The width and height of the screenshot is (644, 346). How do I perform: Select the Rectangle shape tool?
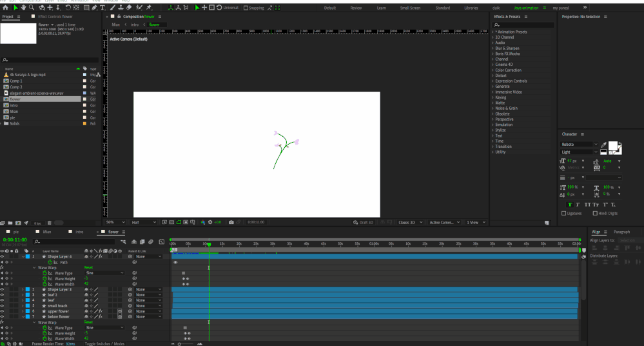[86, 7]
